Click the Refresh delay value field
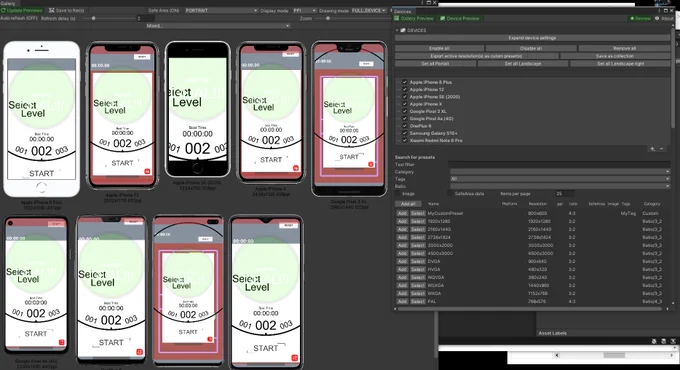Image resolution: width=680 pixels, height=370 pixels. coord(145,18)
